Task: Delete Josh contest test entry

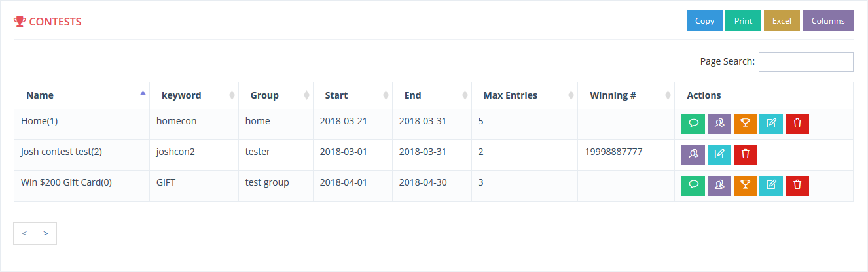Action: coord(746,155)
